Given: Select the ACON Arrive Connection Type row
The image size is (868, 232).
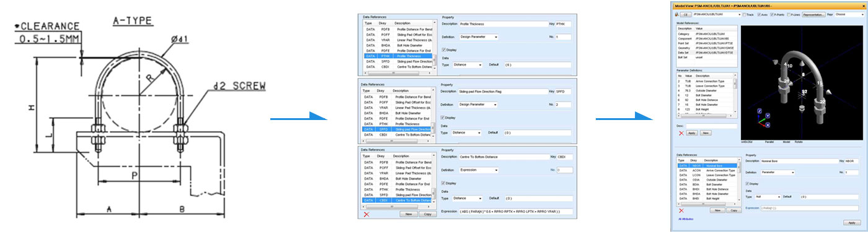Looking at the screenshot, I should coord(707,170).
